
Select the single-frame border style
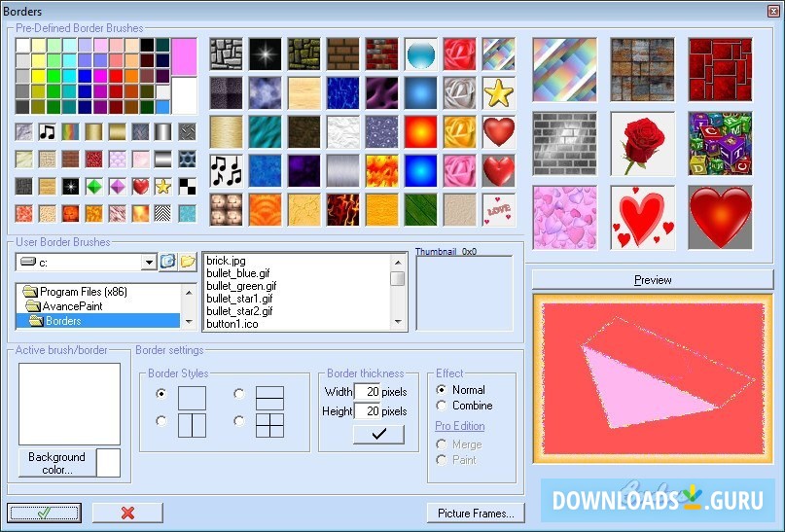161,393
